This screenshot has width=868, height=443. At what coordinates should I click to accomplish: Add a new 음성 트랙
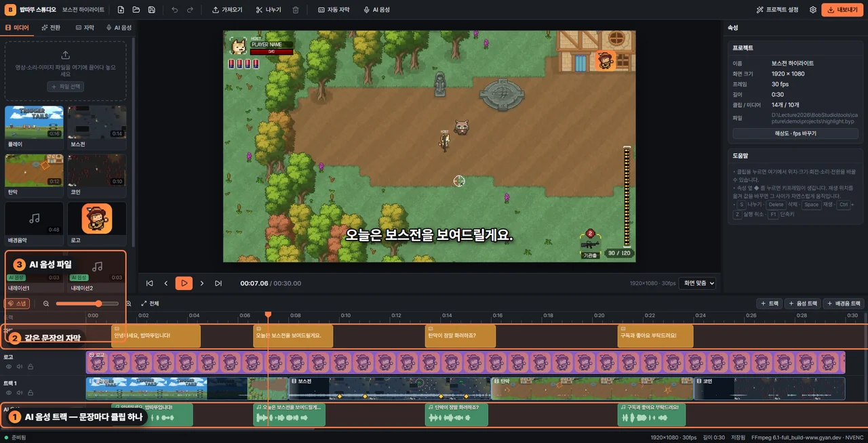[x=802, y=303]
